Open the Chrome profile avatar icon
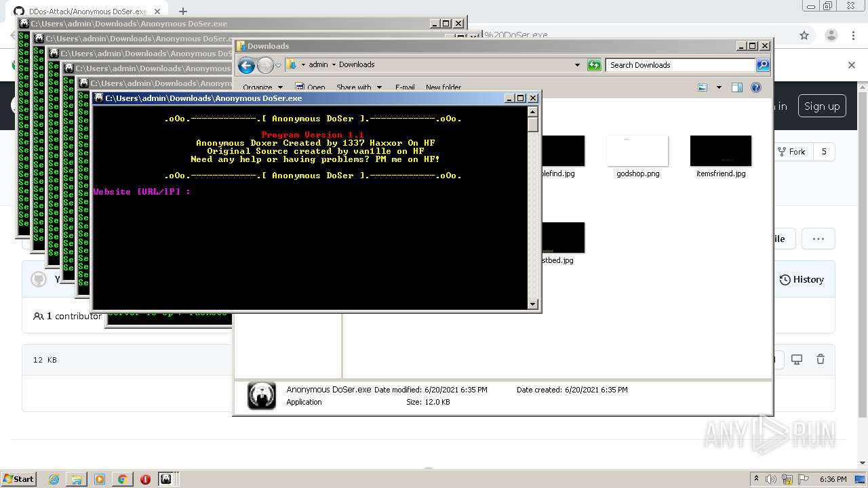Viewport: 868px width, 488px height. pos(831,35)
